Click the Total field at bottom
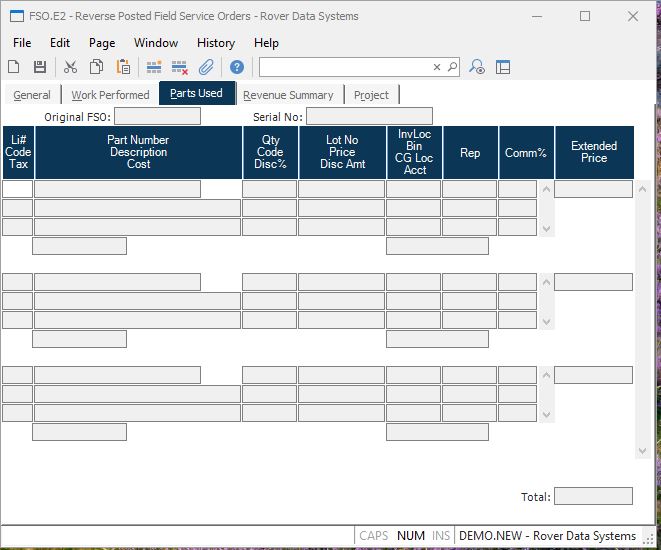 (x=593, y=496)
